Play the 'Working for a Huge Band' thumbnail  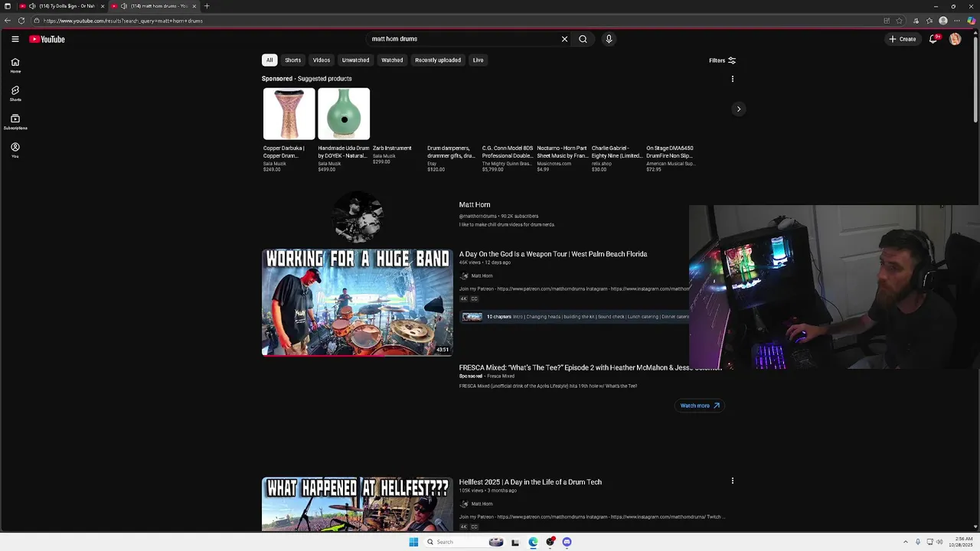[x=358, y=302]
